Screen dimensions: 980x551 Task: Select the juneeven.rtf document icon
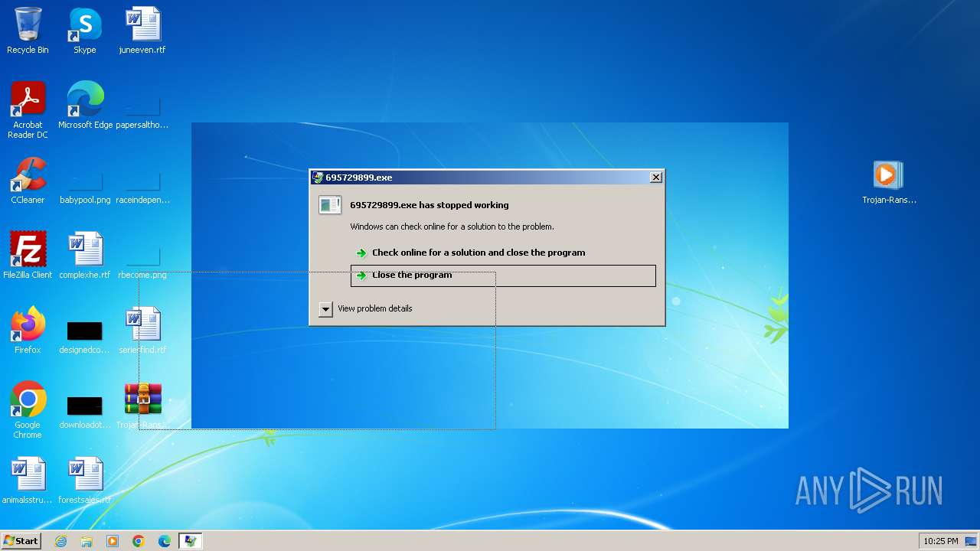[142, 31]
